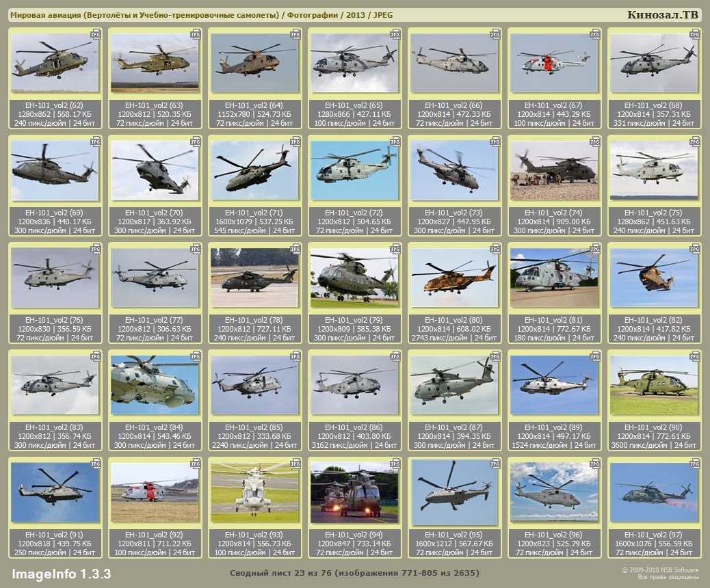The image size is (710, 588).
Task: Click the JPG file icon above EH-101_vol2 (68)
Action: (695, 34)
